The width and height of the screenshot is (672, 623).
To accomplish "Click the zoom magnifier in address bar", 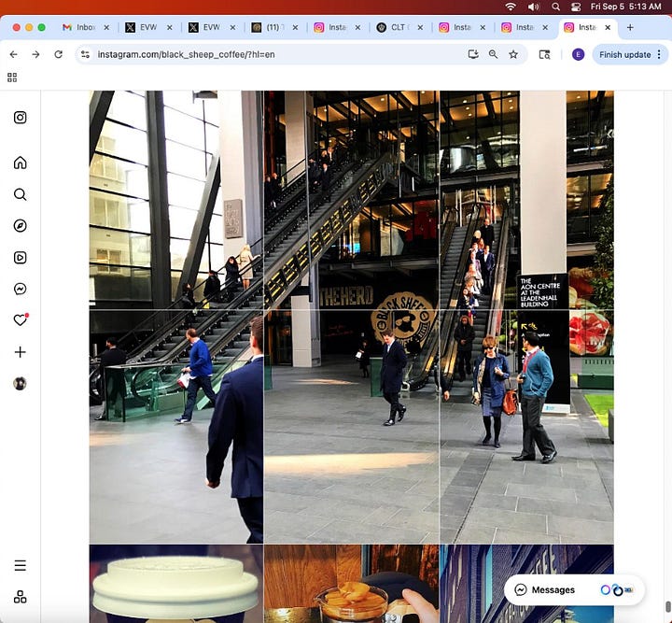I will pos(494,54).
